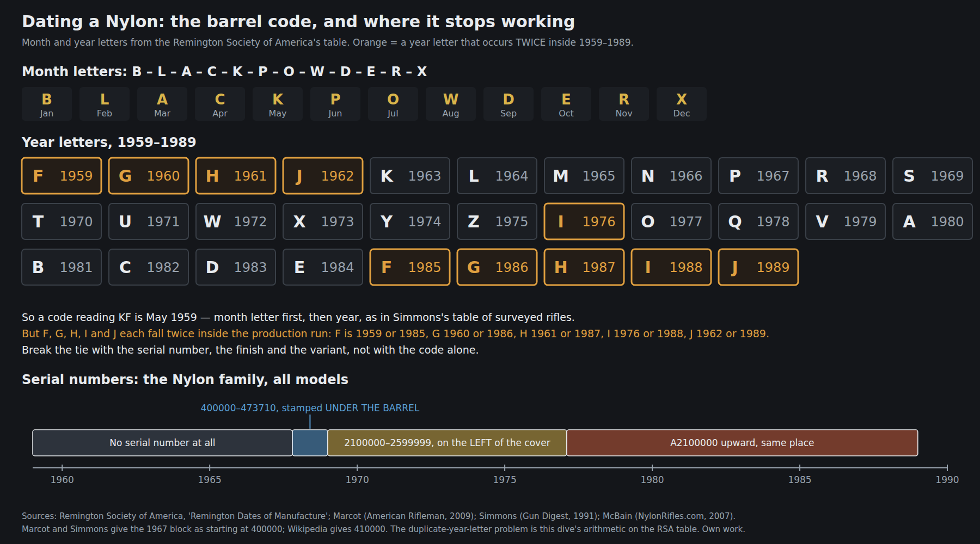Click the blue 'stamped UNDER THE BARREL' label
The image size is (980, 544).
pos(310,408)
